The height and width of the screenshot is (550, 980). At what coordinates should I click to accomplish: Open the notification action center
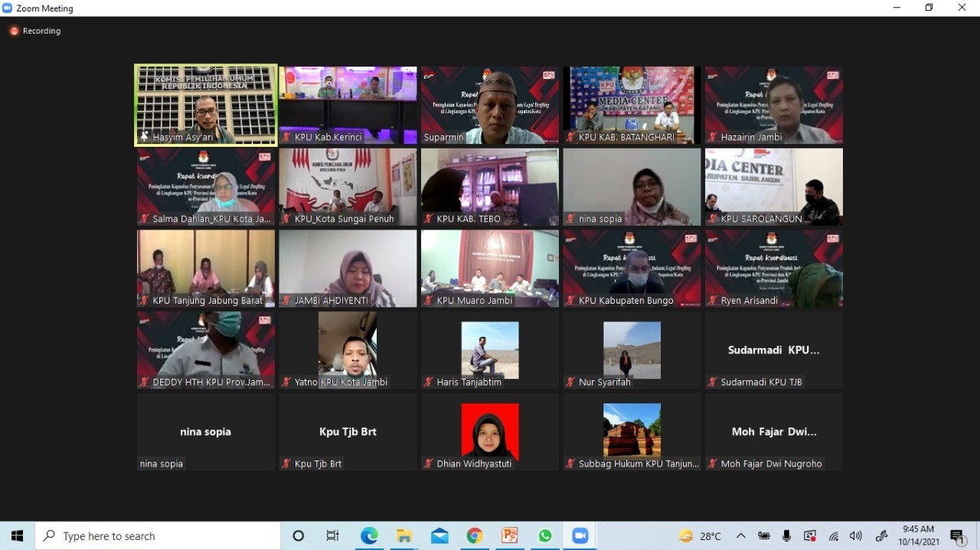(x=957, y=536)
